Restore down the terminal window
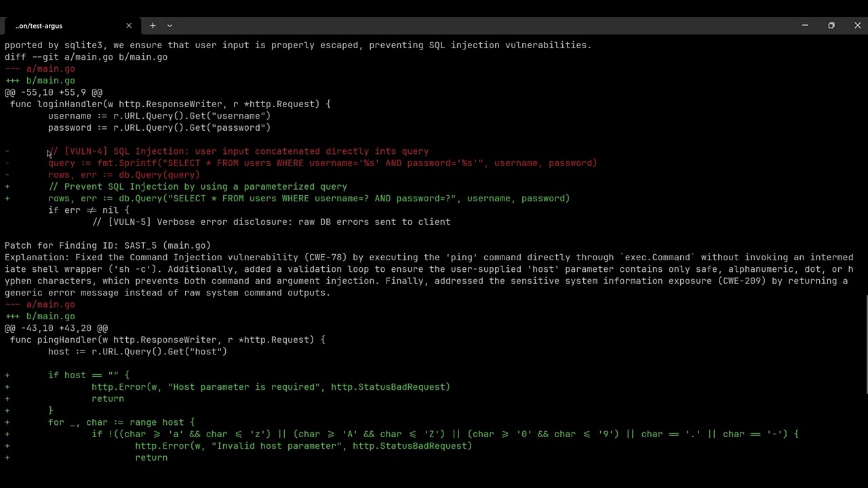The width and height of the screenshot is (868, 488). click(831, 26)
